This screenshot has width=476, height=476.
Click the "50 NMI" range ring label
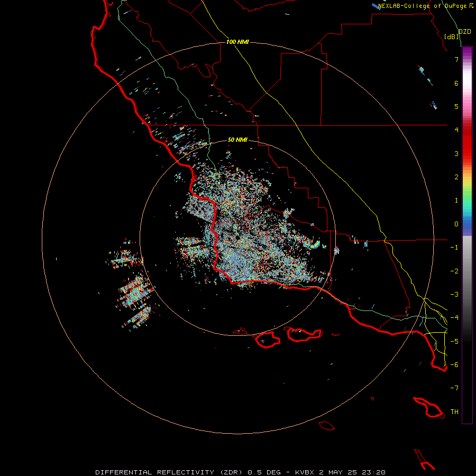pos(237,140)
